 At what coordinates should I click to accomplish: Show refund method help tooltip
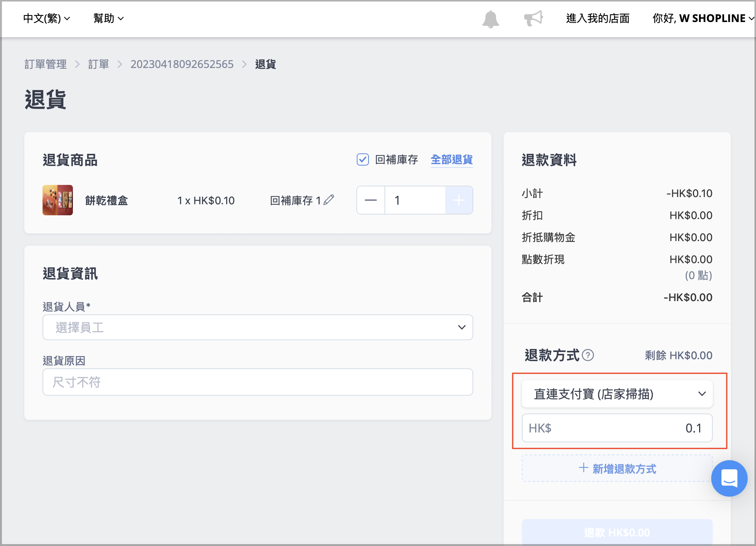pyautogui.click(x=588, y=355)
